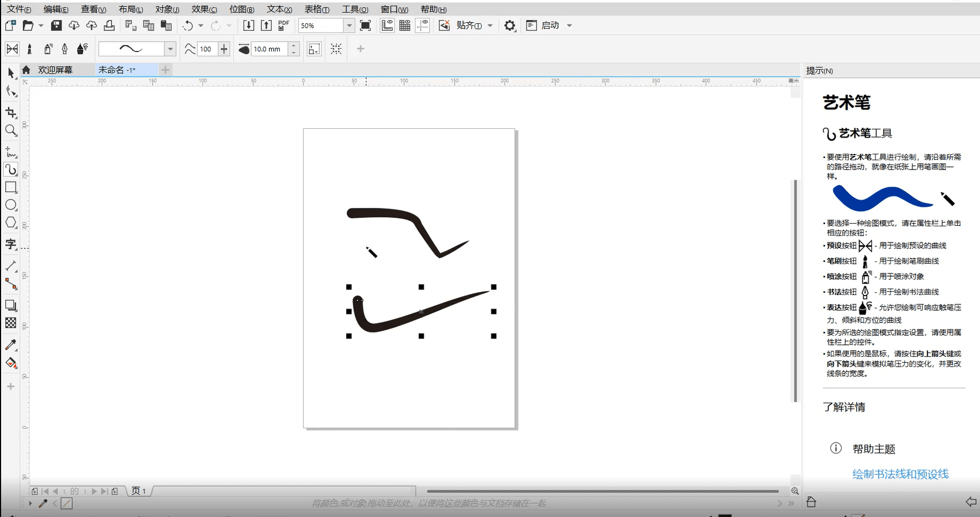The height and width of the screenshot is (517, 980).
Task: Click the Export to PDF icon
Action: point(284,25)
